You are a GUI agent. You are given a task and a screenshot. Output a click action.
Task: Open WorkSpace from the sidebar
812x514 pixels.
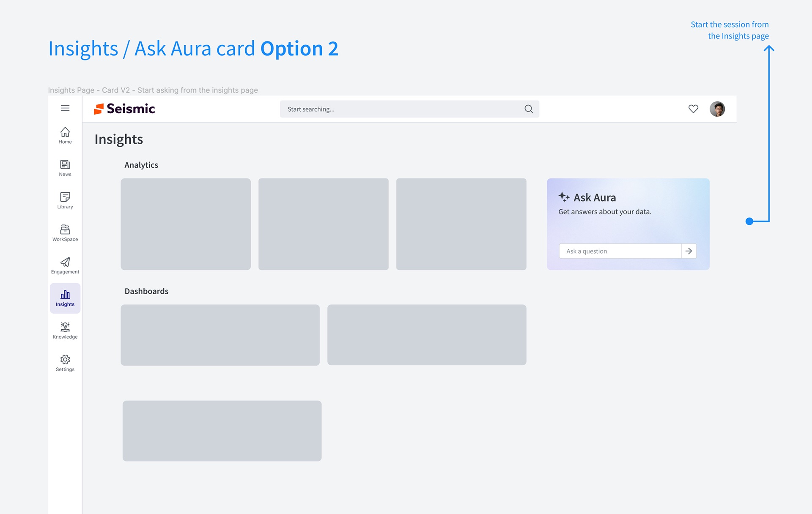coord(65,233)
